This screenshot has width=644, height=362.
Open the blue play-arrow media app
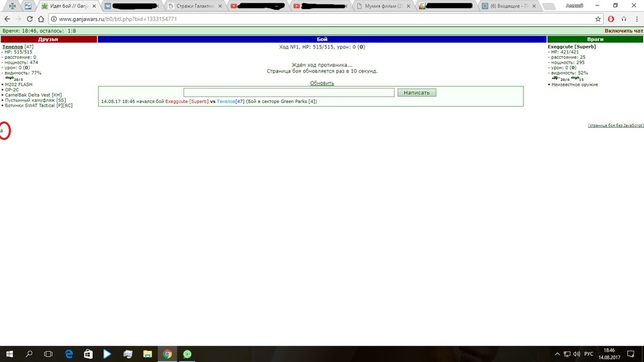107,354
